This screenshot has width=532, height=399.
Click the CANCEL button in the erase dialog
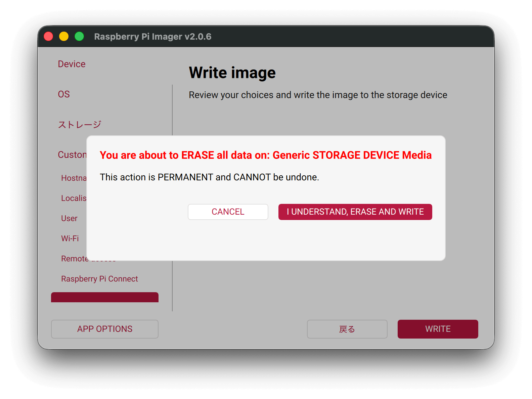pyautogui.click(x=228, y=212)
